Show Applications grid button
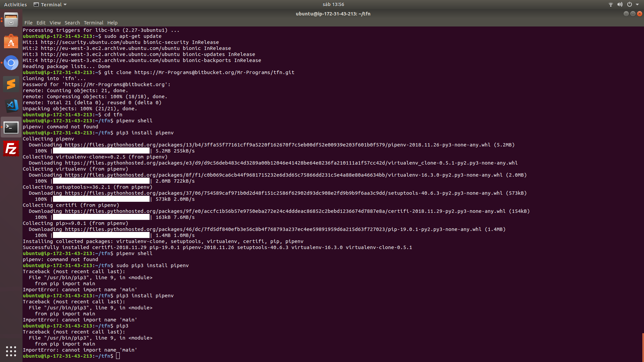The height and width of the screenshot is (362, 644). 11,351
